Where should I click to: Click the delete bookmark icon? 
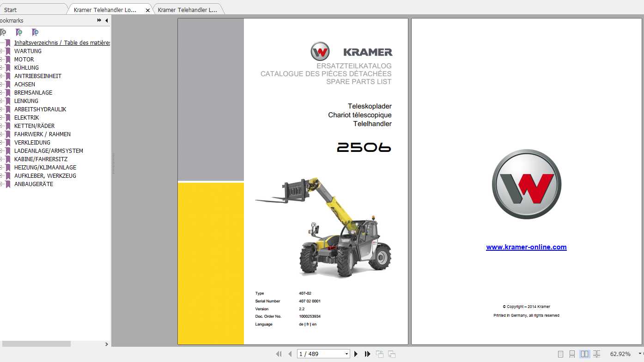[3, 32]
